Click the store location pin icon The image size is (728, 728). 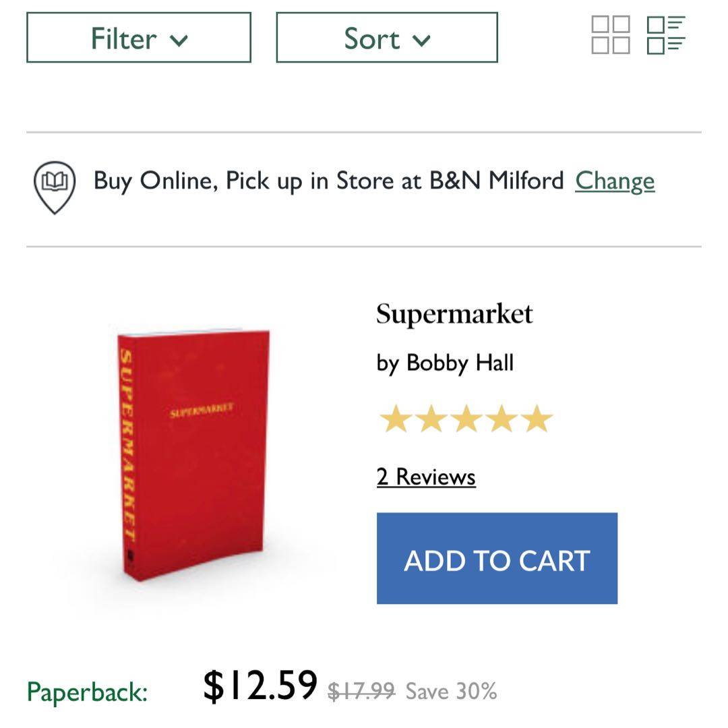55,186
